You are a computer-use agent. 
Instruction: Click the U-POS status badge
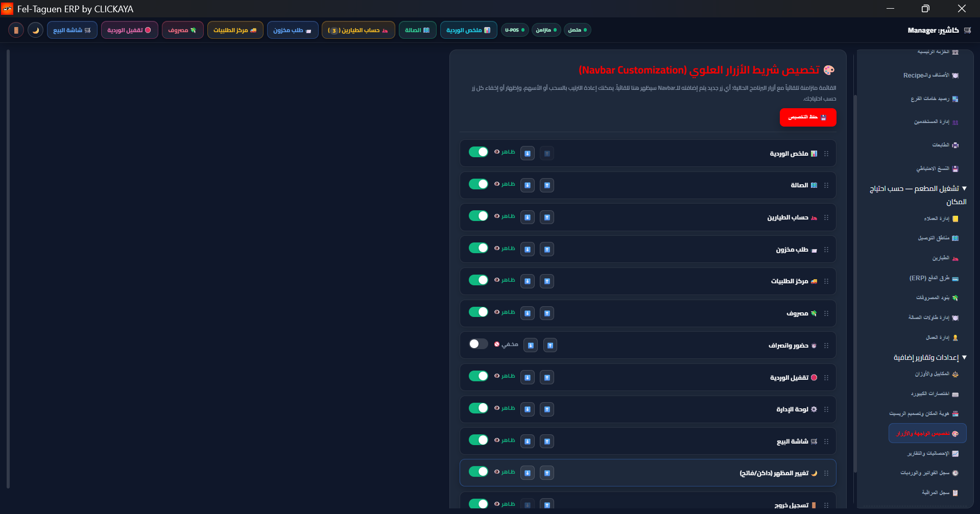click(x=514, y=30)
